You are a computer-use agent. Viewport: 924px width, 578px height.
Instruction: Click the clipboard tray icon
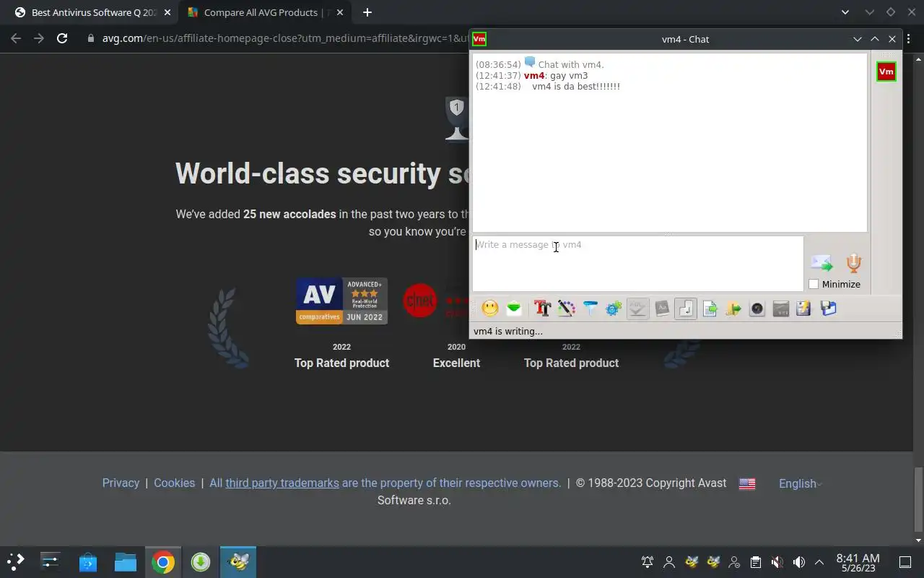(755, 562)
